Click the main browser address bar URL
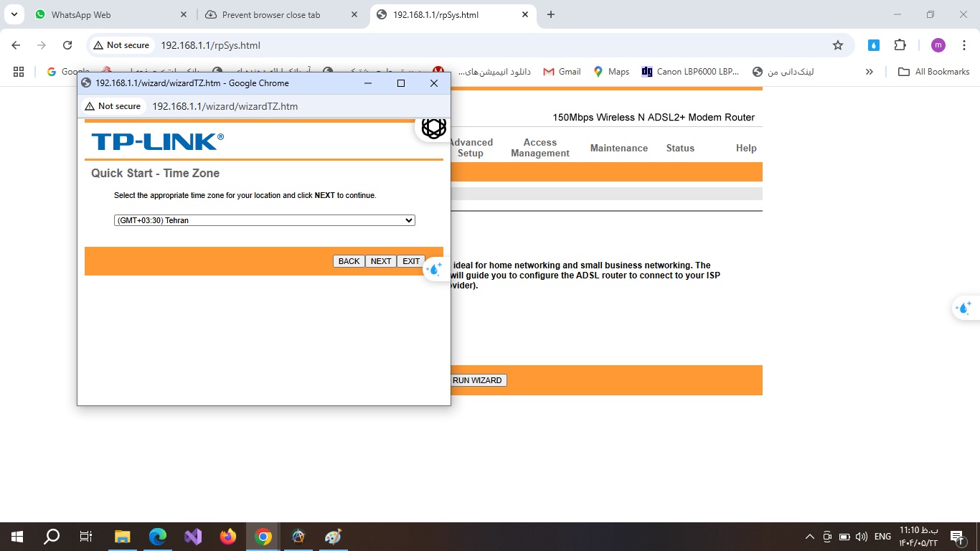 pos(210,45)
